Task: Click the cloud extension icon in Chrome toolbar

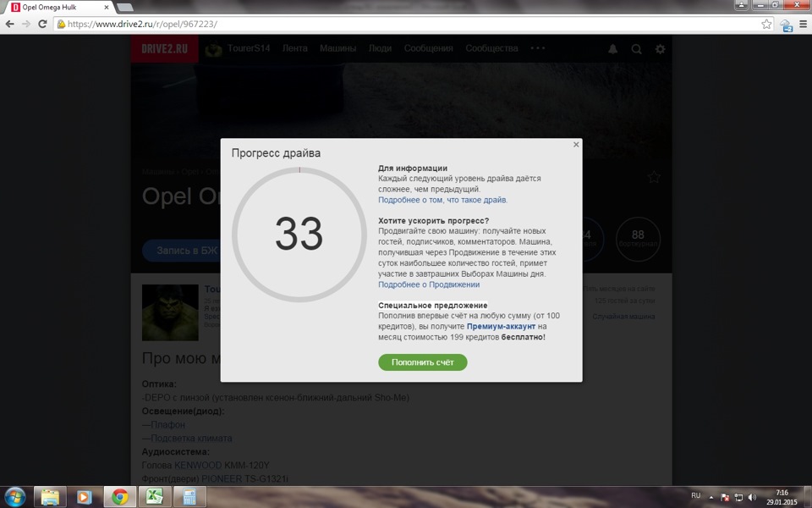Action: 786,25
